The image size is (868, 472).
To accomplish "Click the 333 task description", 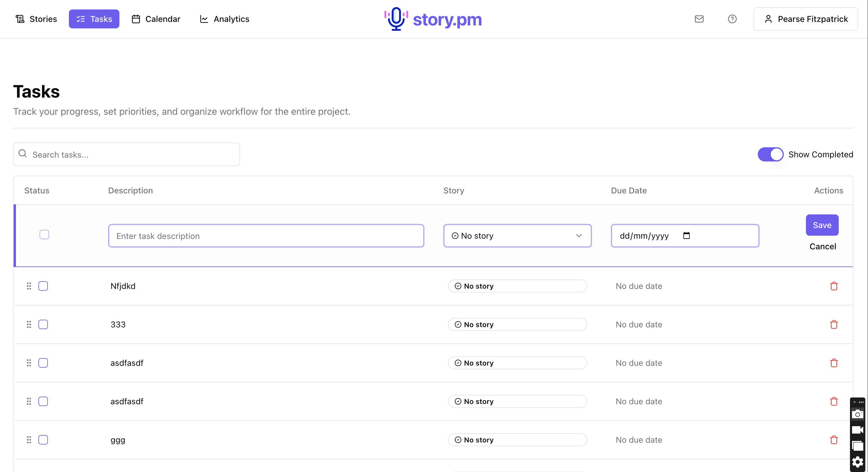I will coord(118,324).
